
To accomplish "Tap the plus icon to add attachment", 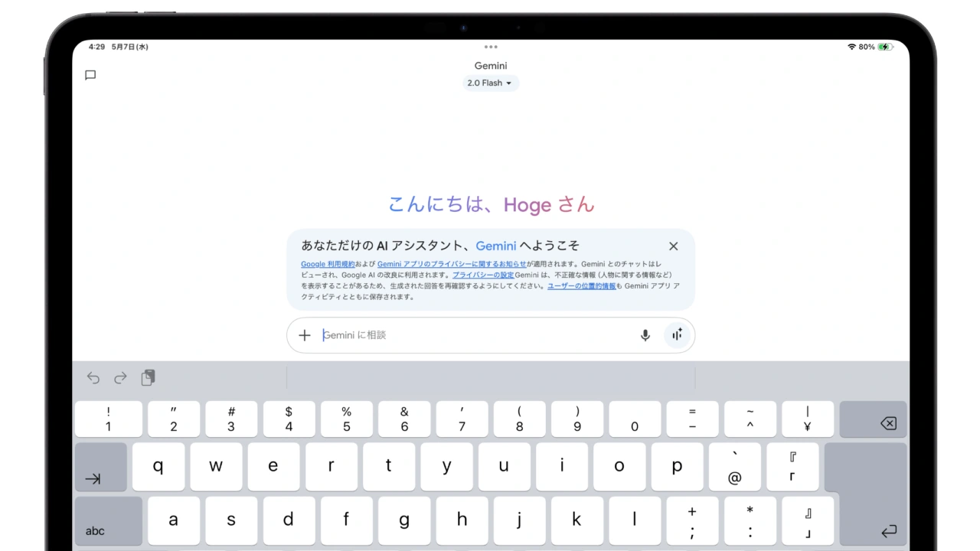I will click(305, 335).
